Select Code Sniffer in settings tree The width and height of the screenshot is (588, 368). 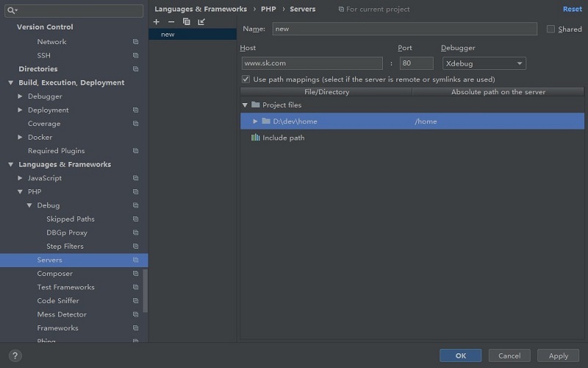[x=58, y=301]
